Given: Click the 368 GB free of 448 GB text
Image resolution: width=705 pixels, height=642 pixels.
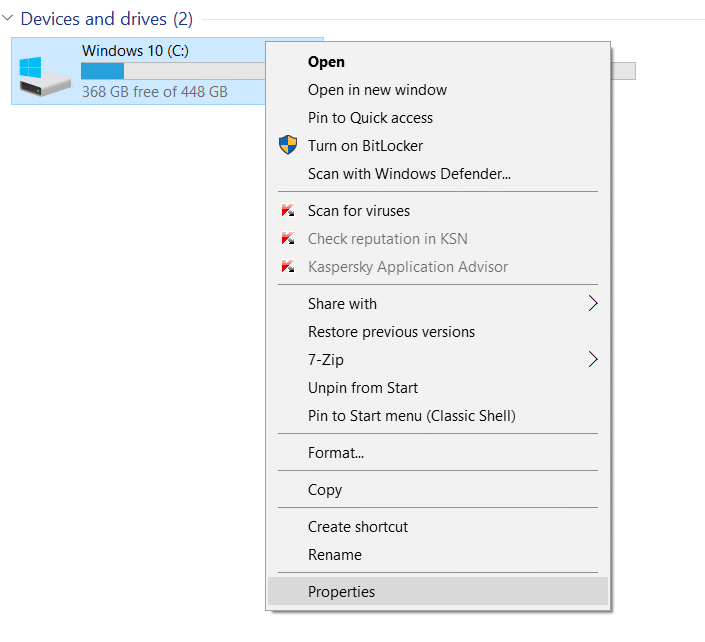Looking at the screenshot, I should click(x=155, y=91).
